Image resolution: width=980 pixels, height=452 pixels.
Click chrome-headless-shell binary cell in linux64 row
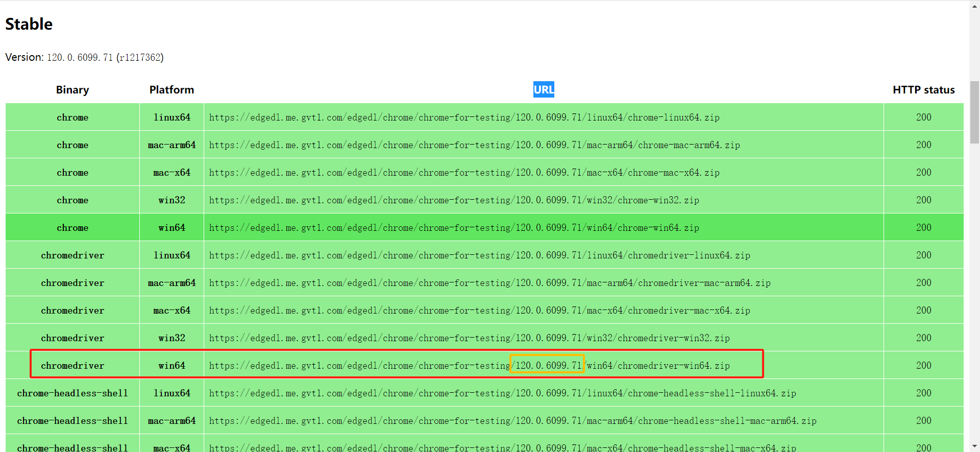(x=72, y=393)
